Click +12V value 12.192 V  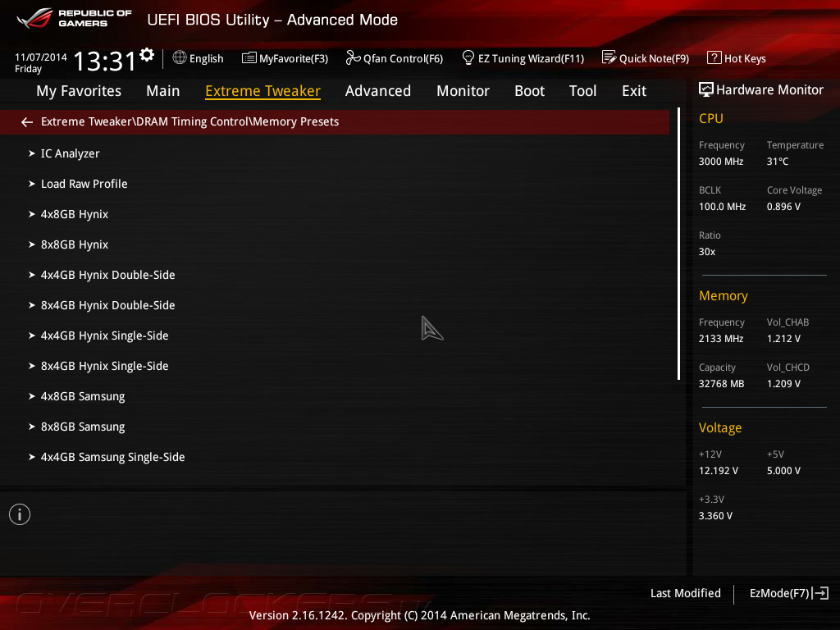(718, 470)
